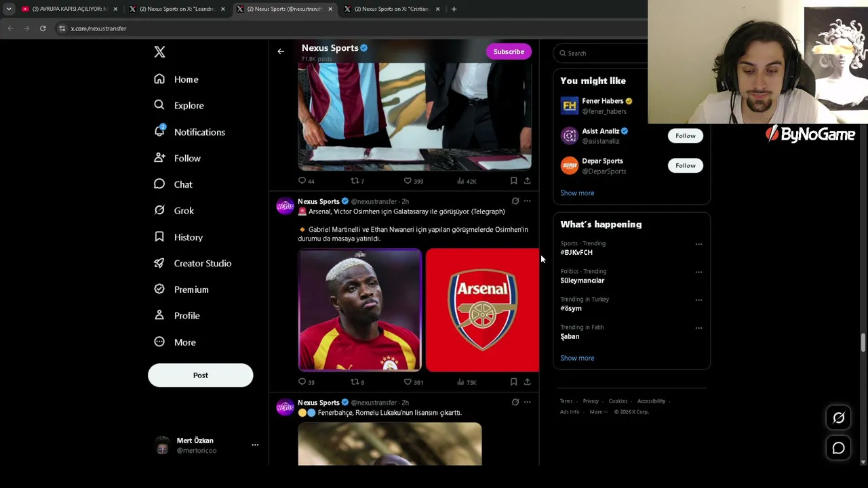Open the floating Grok button
Image resolution: width=868 pixels, height=488 pixels.
(x=838, y=418)
